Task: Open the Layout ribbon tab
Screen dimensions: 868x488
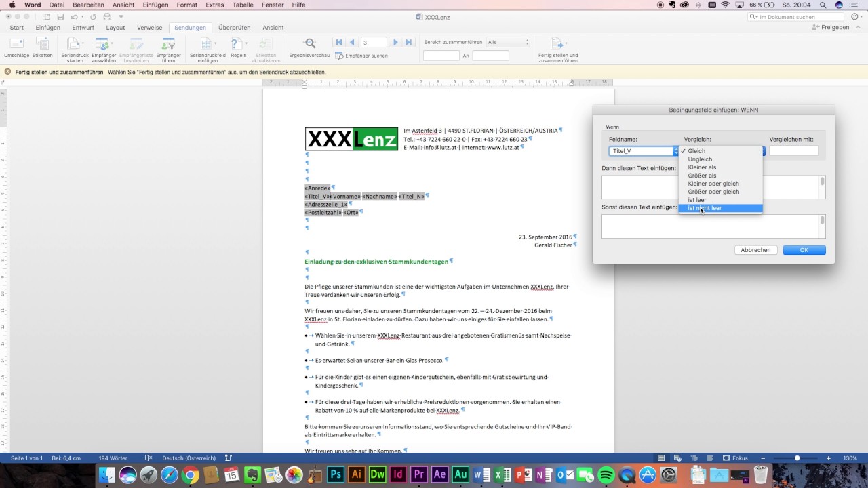Action: click(x=115, y=28)
